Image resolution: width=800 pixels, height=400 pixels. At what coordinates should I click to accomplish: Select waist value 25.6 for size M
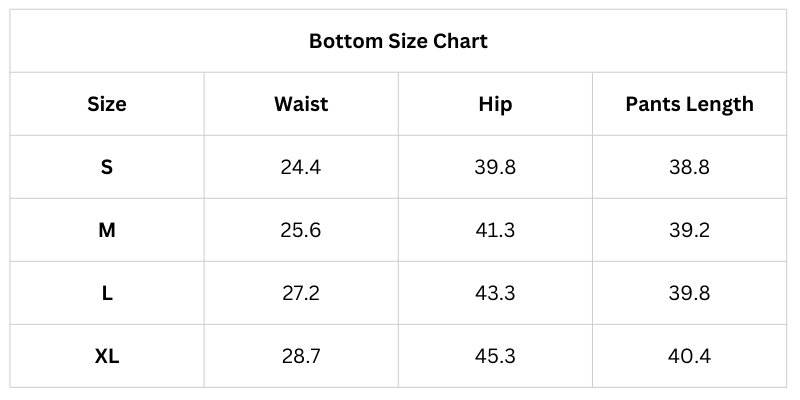pyautogui.click(x=301, y=230)
